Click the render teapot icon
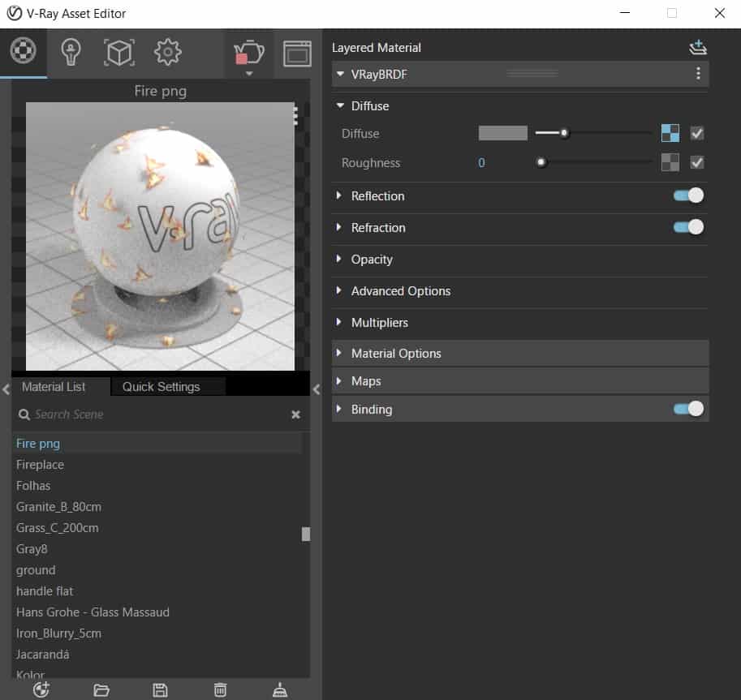This screenshot has height=700, width=741. tap(248, 52)
